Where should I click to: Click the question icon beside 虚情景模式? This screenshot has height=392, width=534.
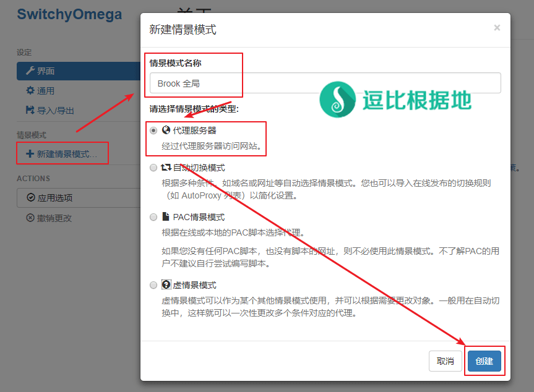pyautogui.click(x=166, y=285)
